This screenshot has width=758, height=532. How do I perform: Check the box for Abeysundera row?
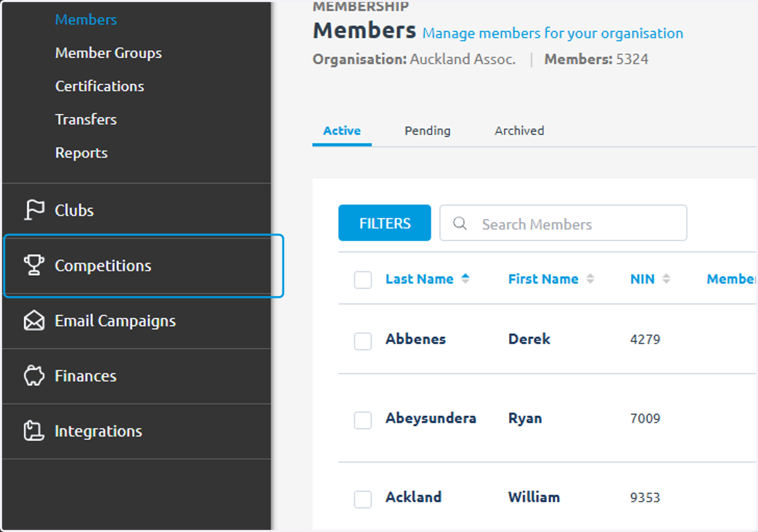(363, 420)
